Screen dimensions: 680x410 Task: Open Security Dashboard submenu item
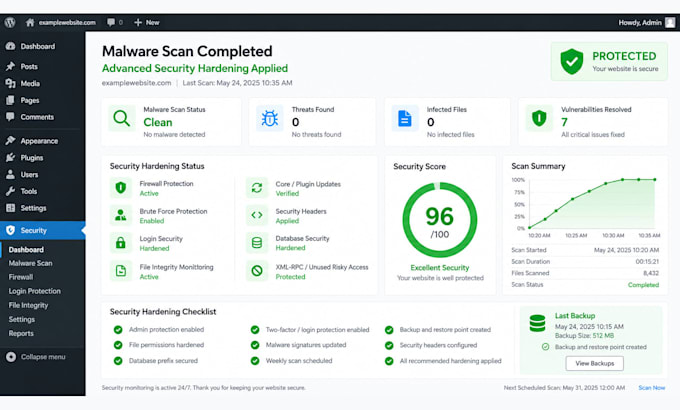[26, 249]
